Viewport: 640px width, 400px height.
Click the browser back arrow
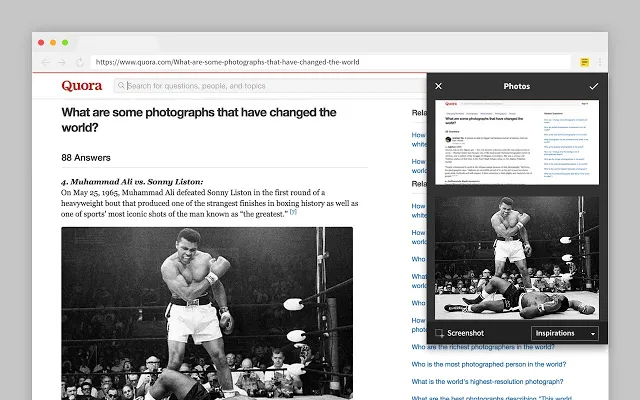pyautogui.click(x=46, y=62)
